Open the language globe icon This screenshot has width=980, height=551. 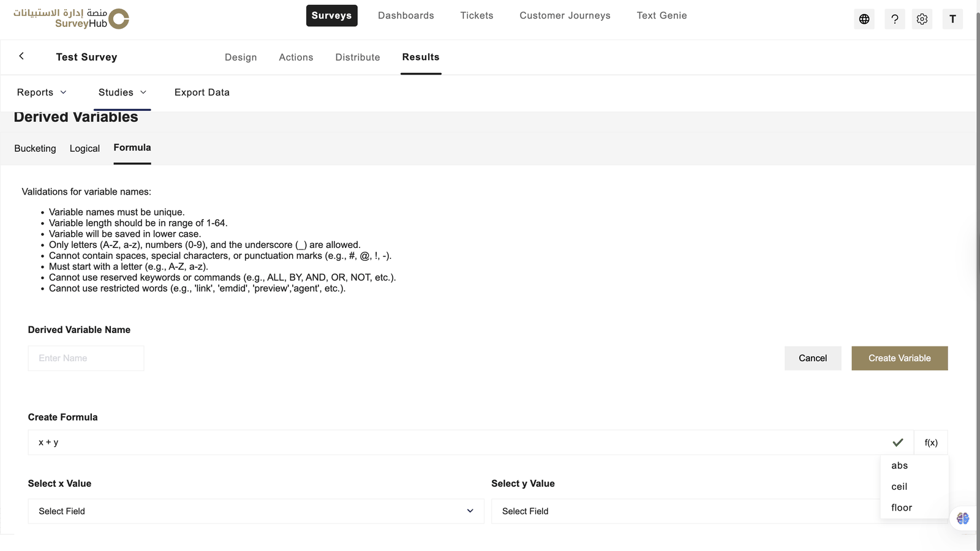point(864,19)
